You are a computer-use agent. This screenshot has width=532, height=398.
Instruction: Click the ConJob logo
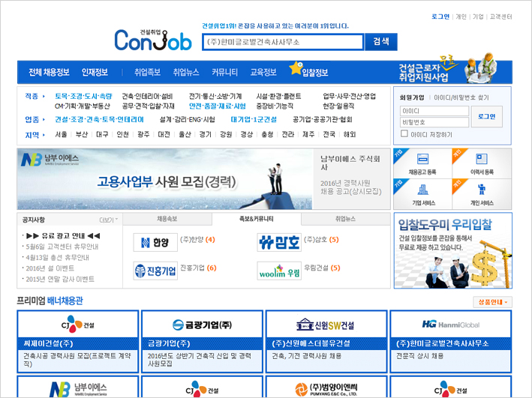click(153, 40)
